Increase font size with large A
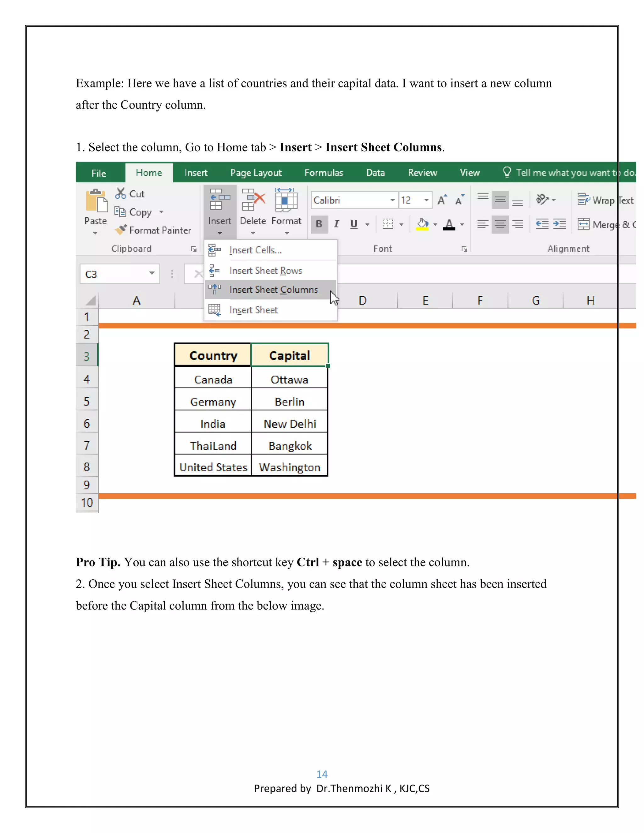 [442, 200]
